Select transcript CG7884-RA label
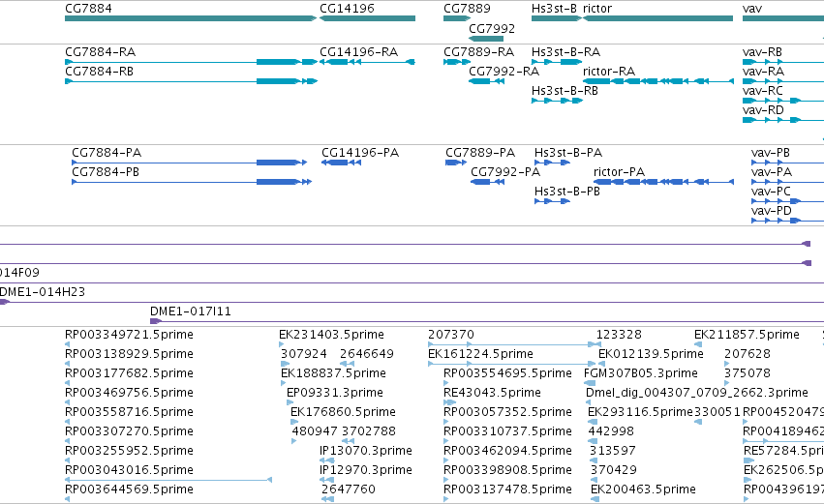 [101, 52]
